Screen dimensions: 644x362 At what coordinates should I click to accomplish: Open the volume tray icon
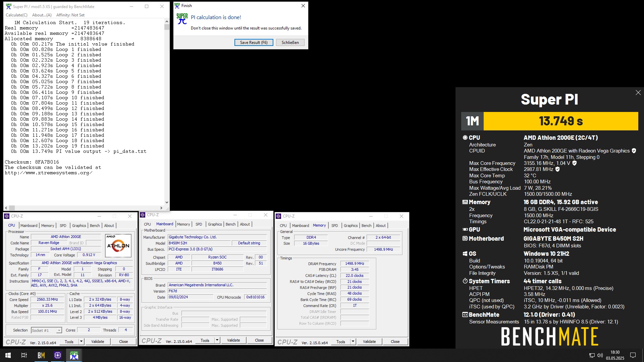(600, 355)
